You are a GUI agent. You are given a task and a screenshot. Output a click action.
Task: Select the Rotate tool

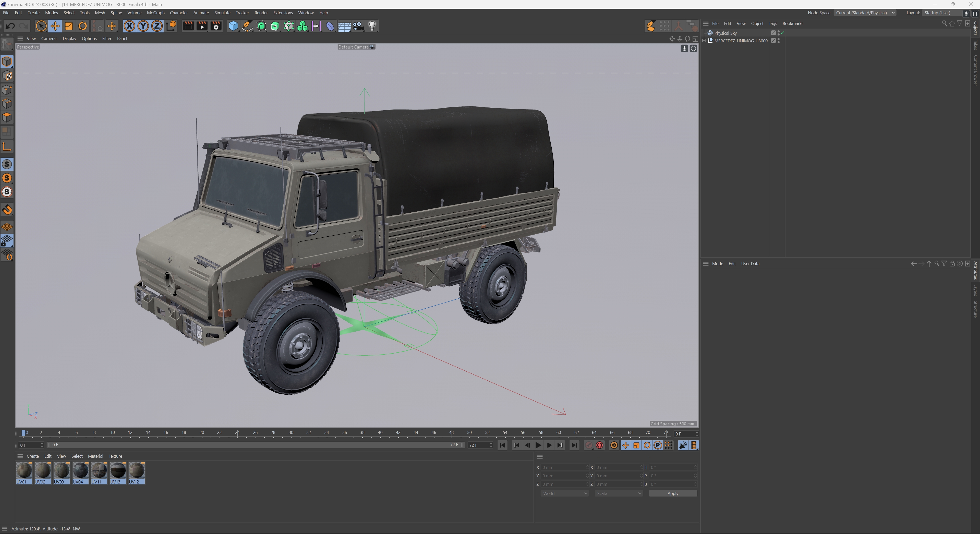(82, 26)
